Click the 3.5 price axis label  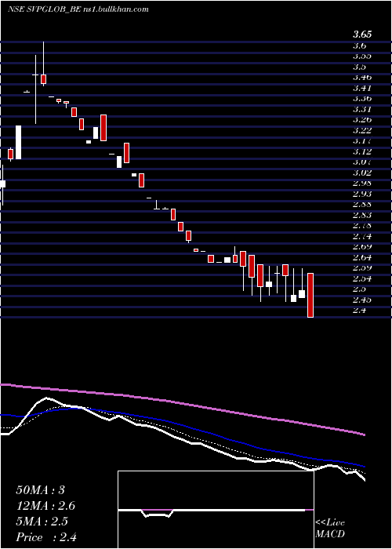pos(359,67)
